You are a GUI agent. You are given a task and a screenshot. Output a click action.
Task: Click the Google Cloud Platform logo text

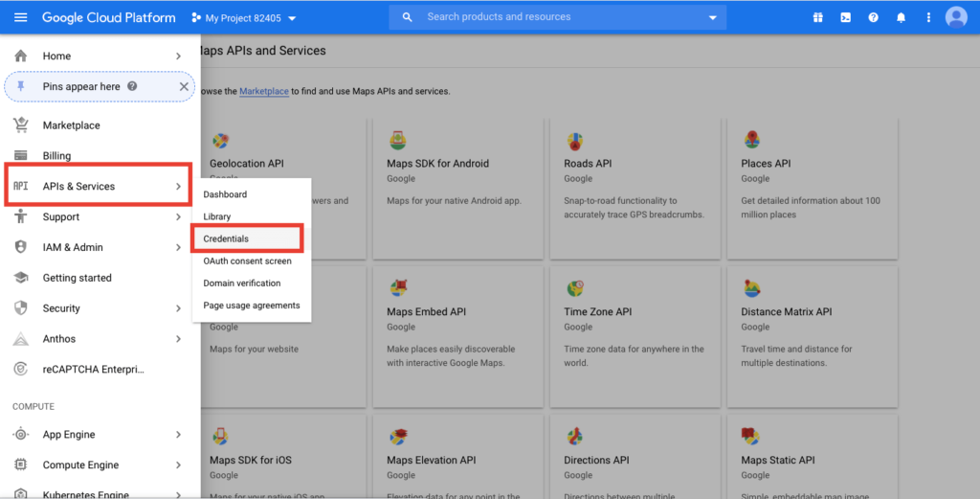(x=109, y=17)
